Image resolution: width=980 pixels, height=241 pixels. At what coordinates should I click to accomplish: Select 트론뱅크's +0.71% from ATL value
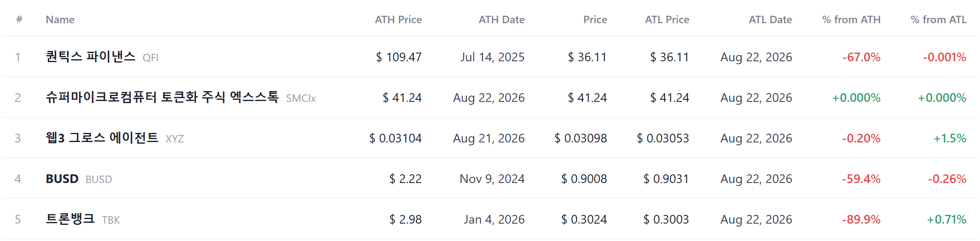tap(946, 219)
